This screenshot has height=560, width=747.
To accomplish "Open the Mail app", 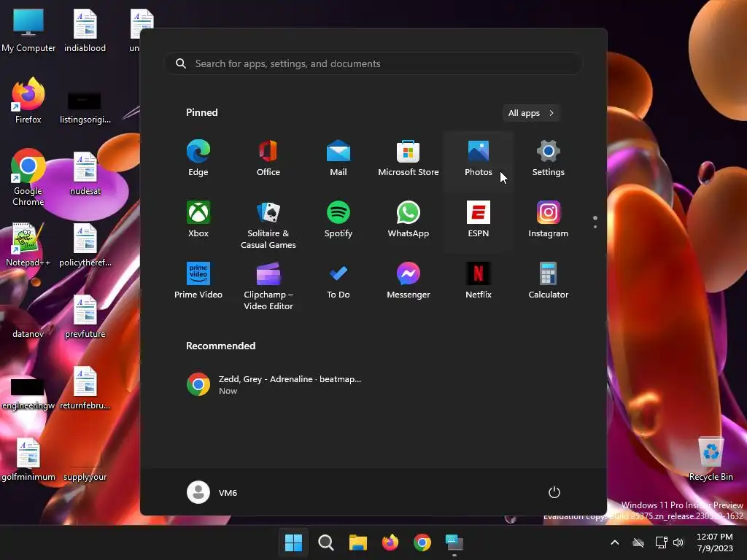I will (x=338, y=158).
